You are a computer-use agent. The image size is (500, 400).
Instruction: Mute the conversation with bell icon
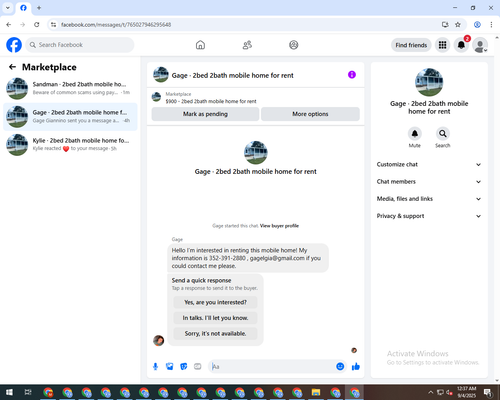[x=415, y=134]
